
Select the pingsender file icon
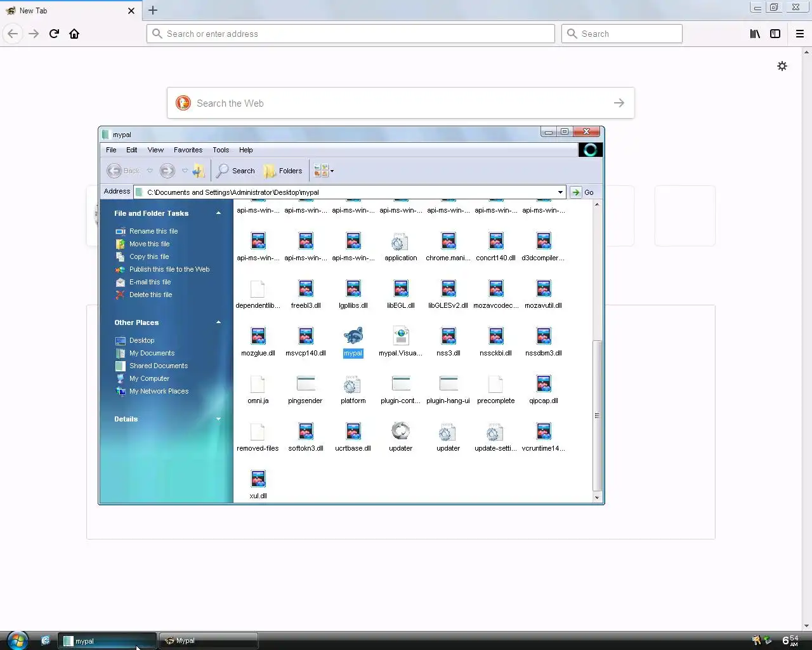[306, 383]
